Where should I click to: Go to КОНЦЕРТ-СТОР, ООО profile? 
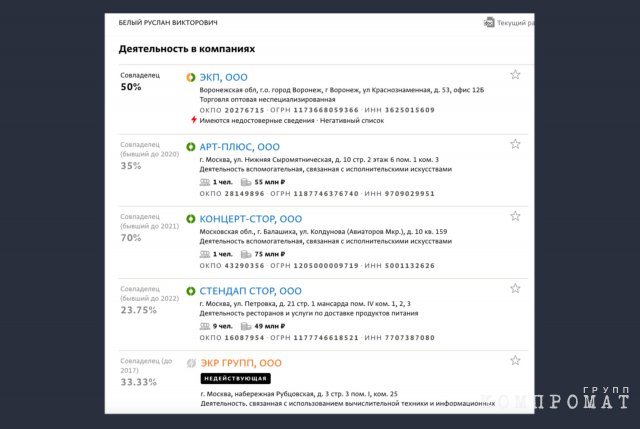click(x=252, y=218)
